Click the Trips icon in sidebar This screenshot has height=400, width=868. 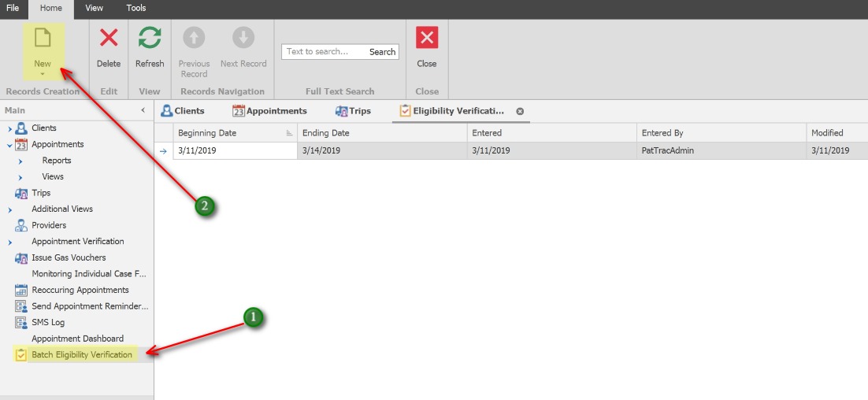coord(21,193)
